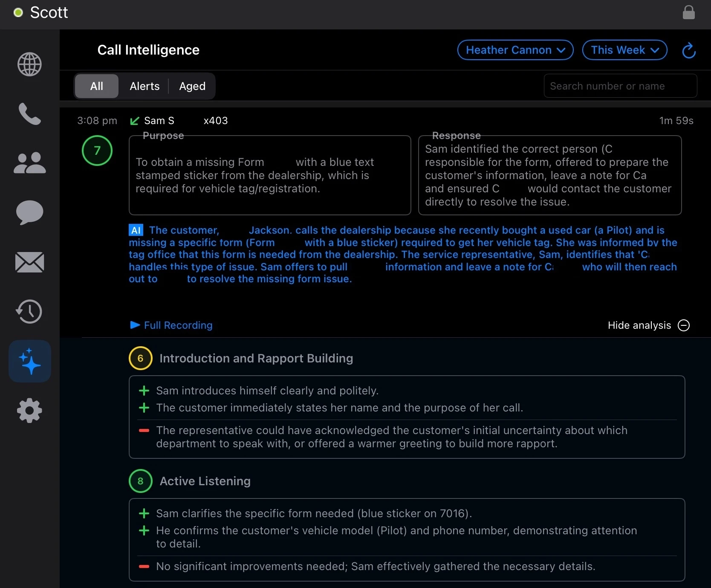Image resolution: width=711 pixels, height=588 pixels.
Task: Click the Search number or name field
Action: [620, 86]
